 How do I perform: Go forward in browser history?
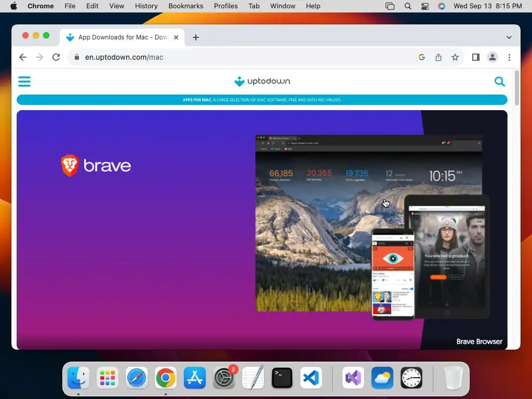coord(39,57)
